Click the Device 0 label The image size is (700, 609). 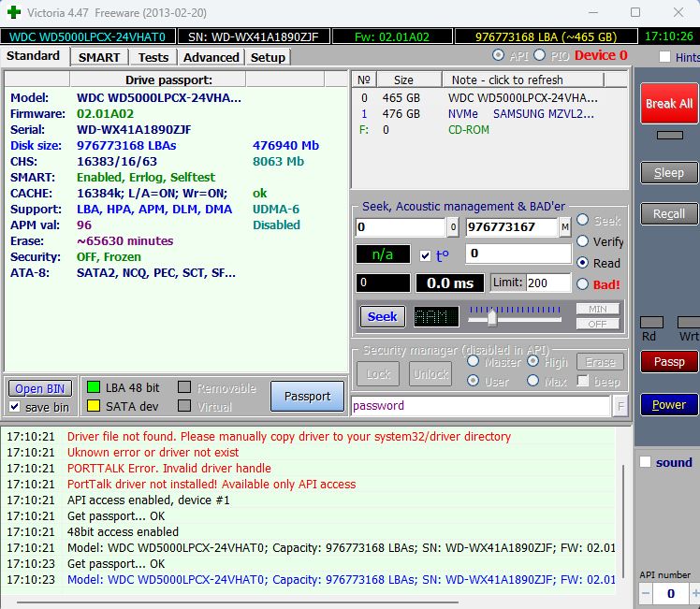point(601,55)
